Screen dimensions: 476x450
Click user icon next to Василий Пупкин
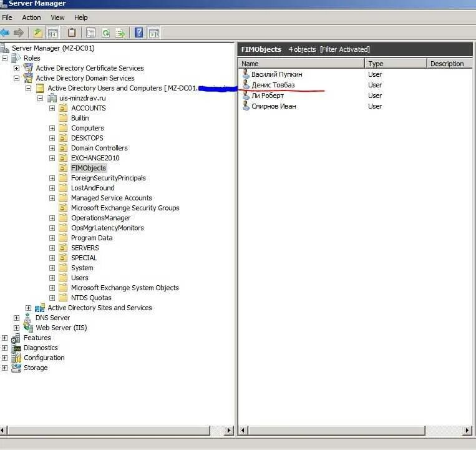[x=246, y=74]
